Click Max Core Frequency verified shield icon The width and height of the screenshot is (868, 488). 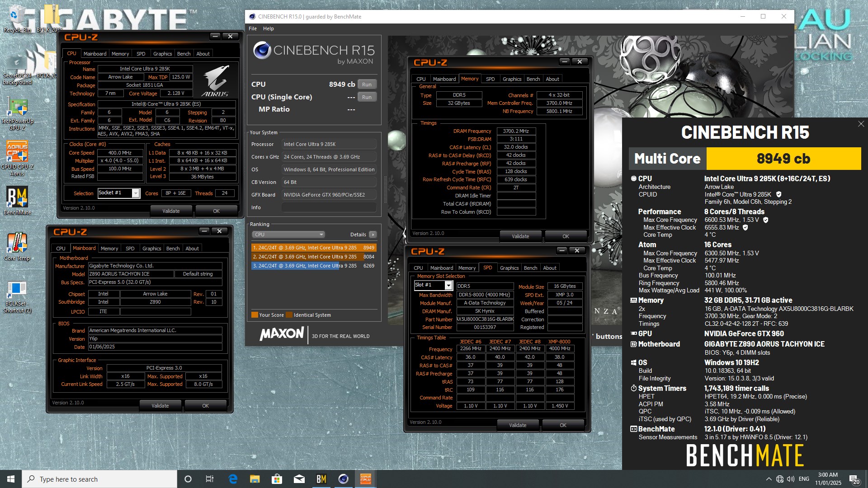tap(766, 220)
